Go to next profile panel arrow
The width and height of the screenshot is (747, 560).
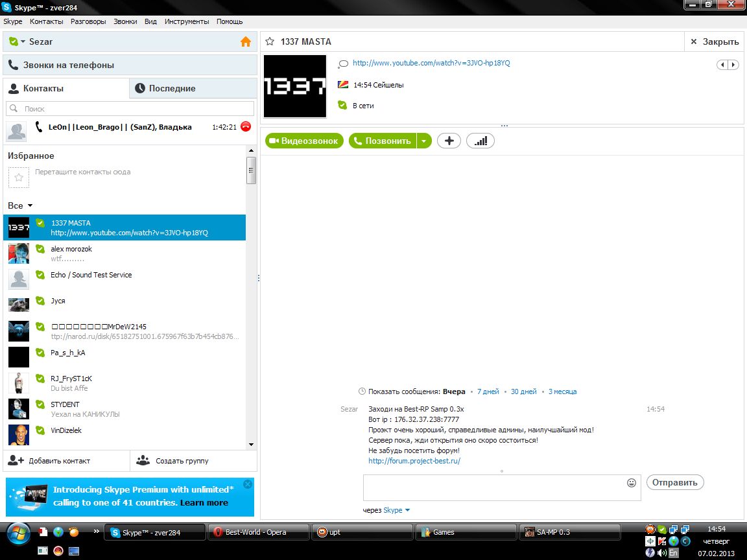click(733, 65)
